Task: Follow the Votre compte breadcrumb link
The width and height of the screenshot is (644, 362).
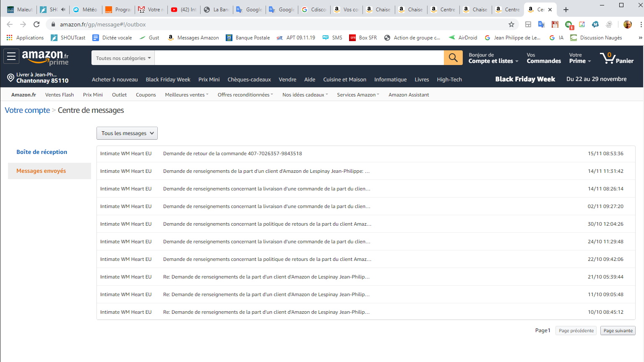Action: [x=27, y=110]
